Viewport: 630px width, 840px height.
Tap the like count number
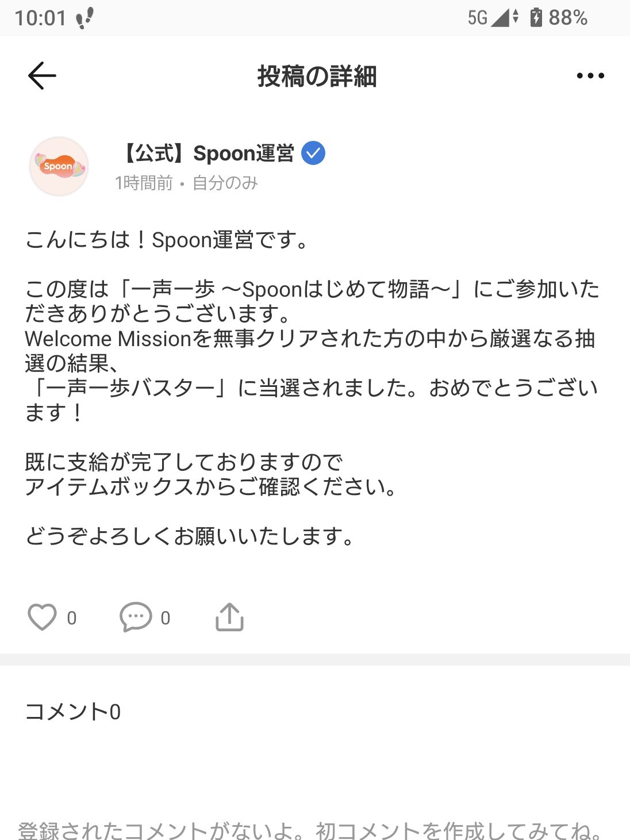(72, 618)
